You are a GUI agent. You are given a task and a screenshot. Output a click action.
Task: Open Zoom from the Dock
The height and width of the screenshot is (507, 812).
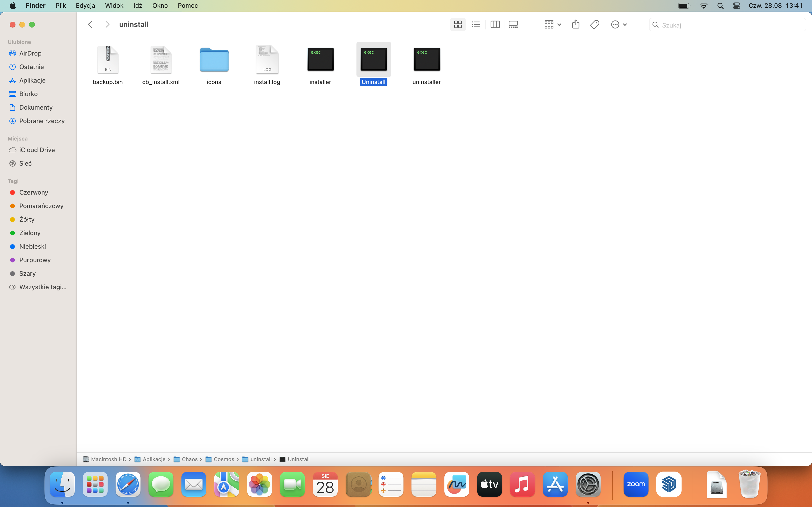tap(636, 484)
